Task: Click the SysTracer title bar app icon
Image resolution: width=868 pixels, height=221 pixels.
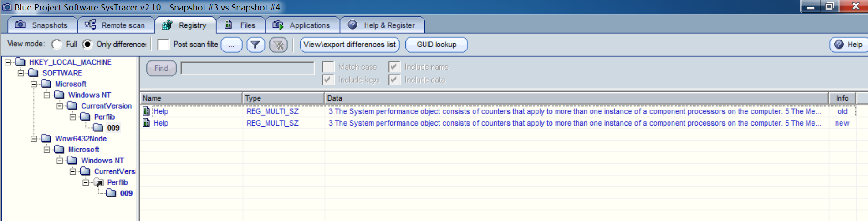Action: click(7, 7)
